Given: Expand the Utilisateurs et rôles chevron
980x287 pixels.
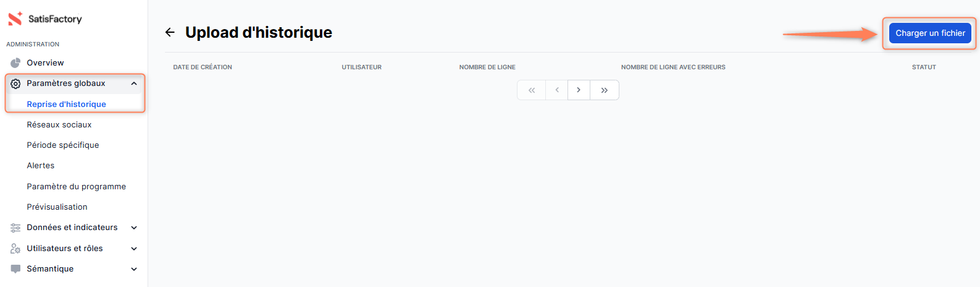Looking at the screenshot, I should click(x=134, y=249).
